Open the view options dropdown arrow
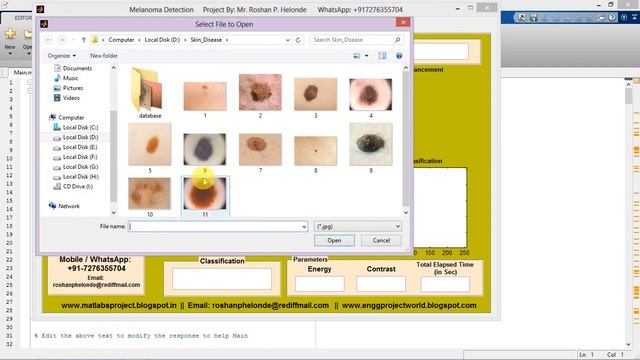Image resolution: width=640 pixels, height=360 pixels. [367, 56]
